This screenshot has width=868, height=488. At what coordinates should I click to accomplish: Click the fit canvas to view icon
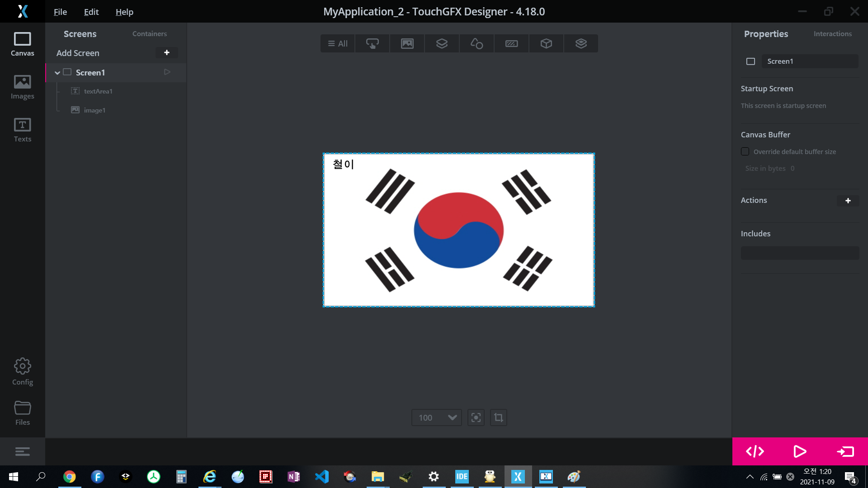[476, 418]
